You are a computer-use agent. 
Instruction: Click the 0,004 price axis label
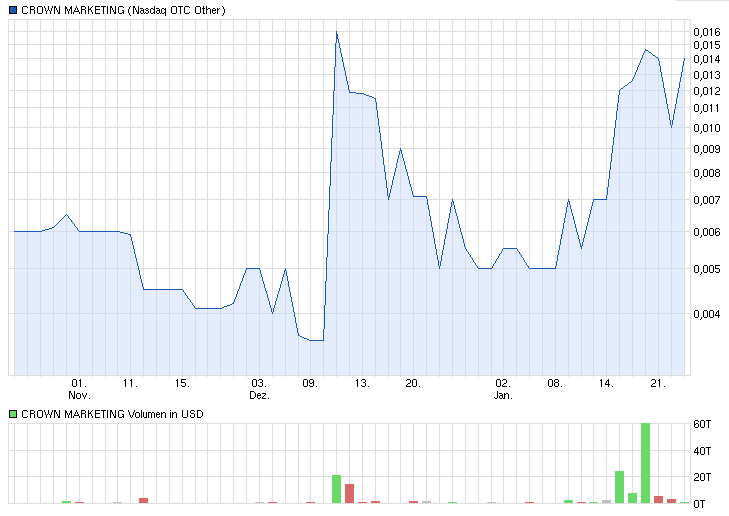(705, 314)
